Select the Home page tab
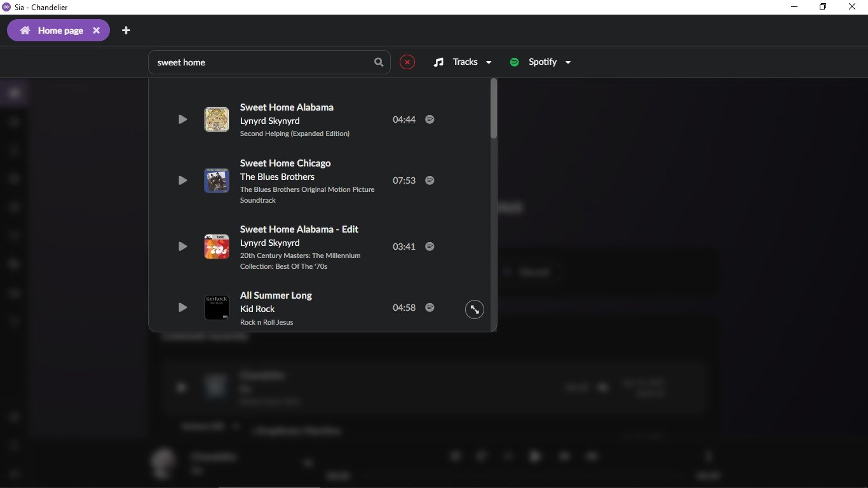The width and height of the screenshot is (868, 488). click(x=58, y=30)
